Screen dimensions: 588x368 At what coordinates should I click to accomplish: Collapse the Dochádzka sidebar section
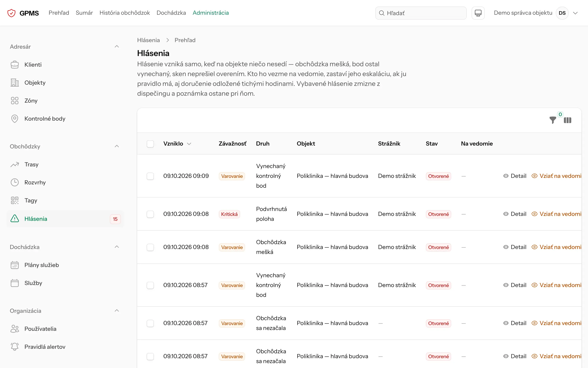pyautogui.click(x=117, y=247)
